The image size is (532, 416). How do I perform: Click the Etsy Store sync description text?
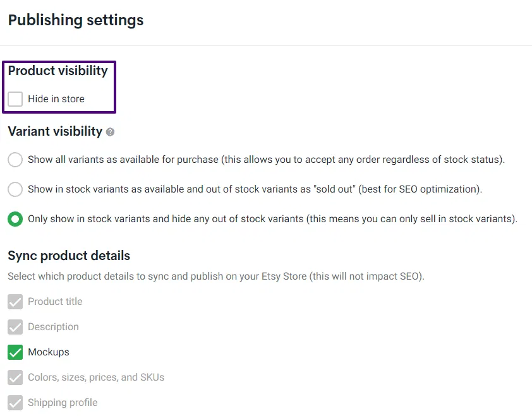pyautogui.click(x=215, y=276)
